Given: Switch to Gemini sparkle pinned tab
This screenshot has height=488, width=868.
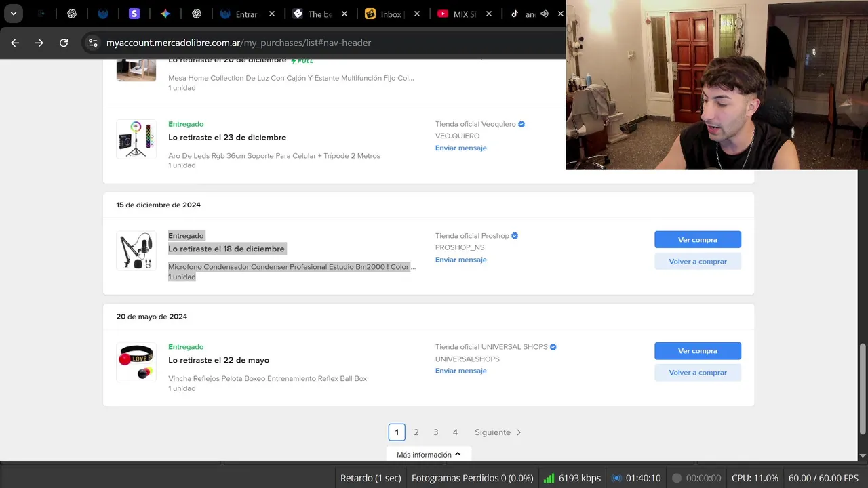Looking at the screenshot, I should tap(165, 14).
